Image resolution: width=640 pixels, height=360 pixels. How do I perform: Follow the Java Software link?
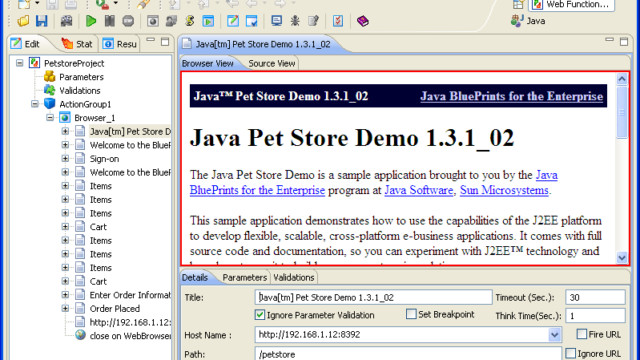click(419, 190)
